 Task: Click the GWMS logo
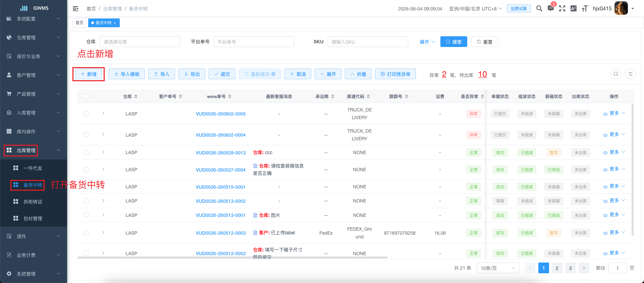pos(34,8)
